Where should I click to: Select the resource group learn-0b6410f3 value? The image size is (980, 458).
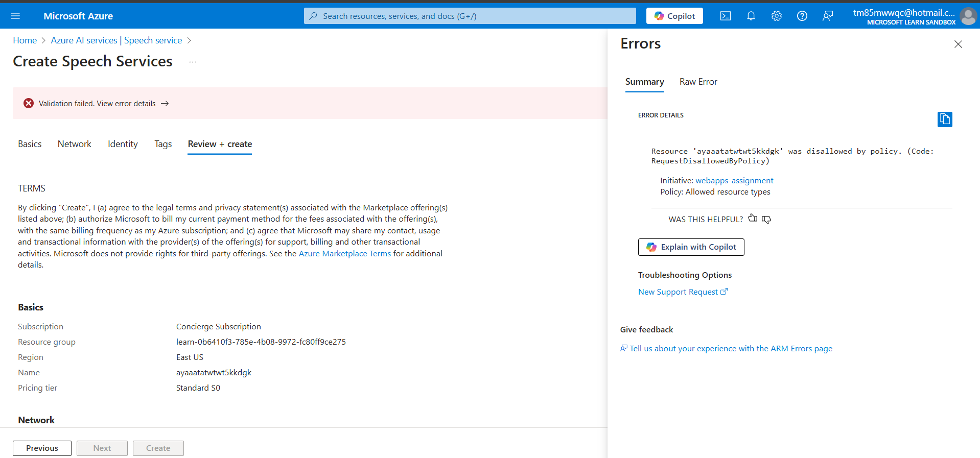[x=261, y=342]
